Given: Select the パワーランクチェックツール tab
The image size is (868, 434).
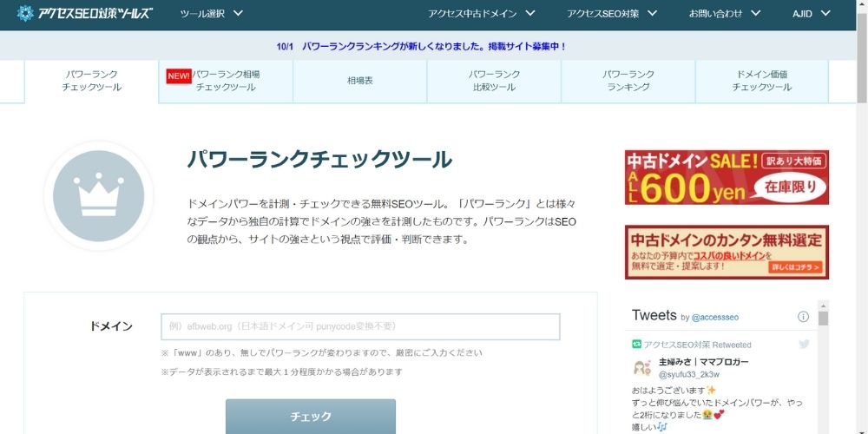Looking at the screenshot, I should click(x=91, y=81).
